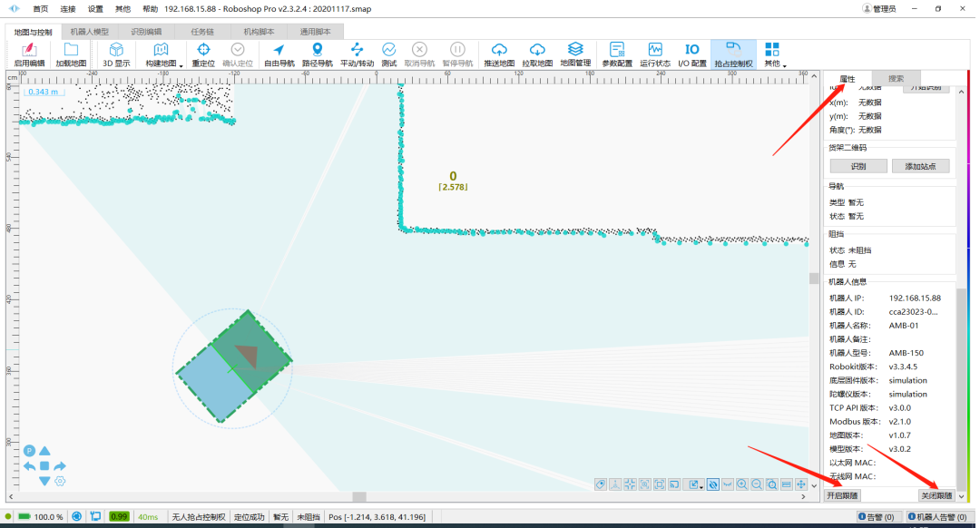The height and width of the screenshot is (528, 980).
Task: Open 参数配置 parameter settings
Action: point(617,54)
